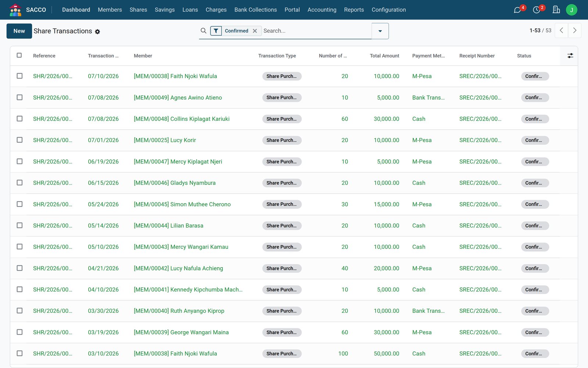Click transaction date 06/19/2026
The width and height of the screenshot is (588, 368).
coord(103,162)
